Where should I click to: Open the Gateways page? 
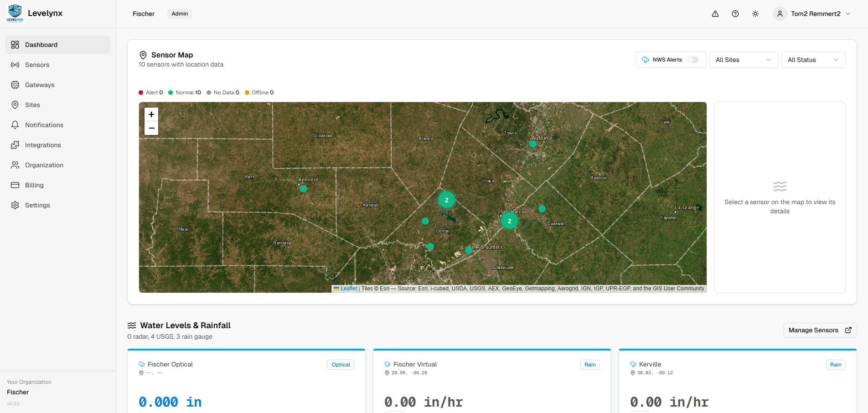(57, 85)
